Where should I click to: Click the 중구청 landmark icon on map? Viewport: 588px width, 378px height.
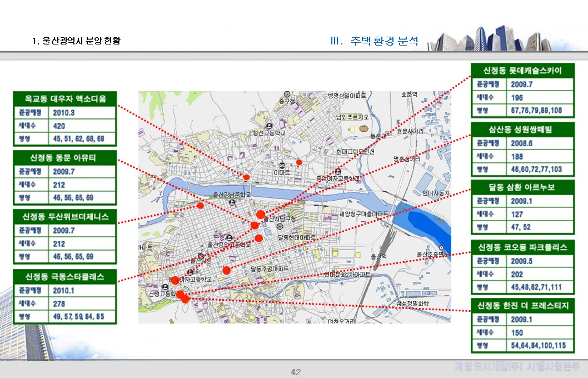click(x=287, y=95)
